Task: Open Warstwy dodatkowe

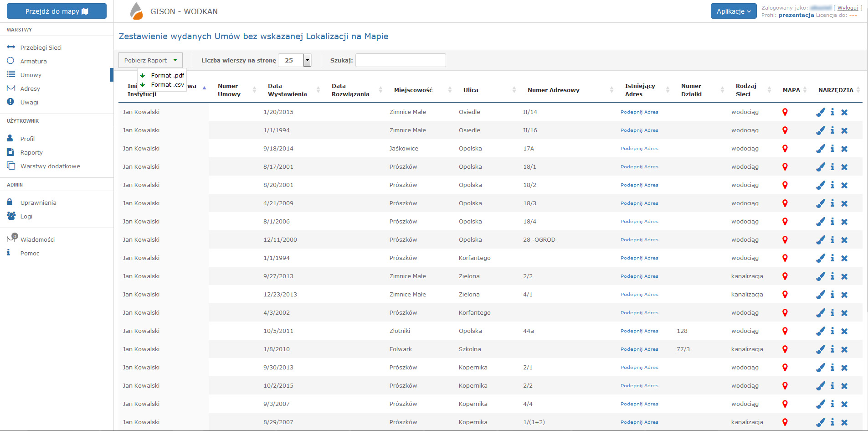Action: [50, 166]
